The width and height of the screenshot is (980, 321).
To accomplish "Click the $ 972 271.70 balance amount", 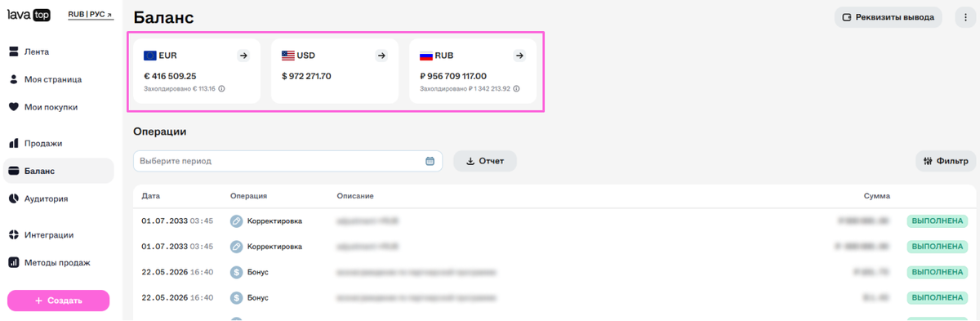I will coord(306,76).
